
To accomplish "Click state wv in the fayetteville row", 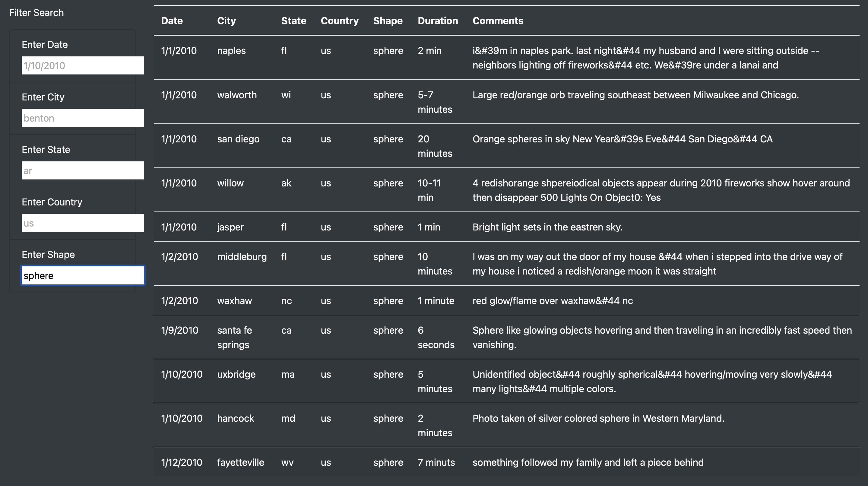I will [x=287, y=463].
